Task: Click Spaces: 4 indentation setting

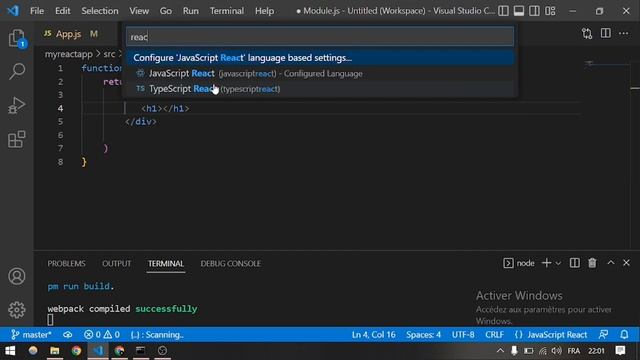Action: coord(423,335)
